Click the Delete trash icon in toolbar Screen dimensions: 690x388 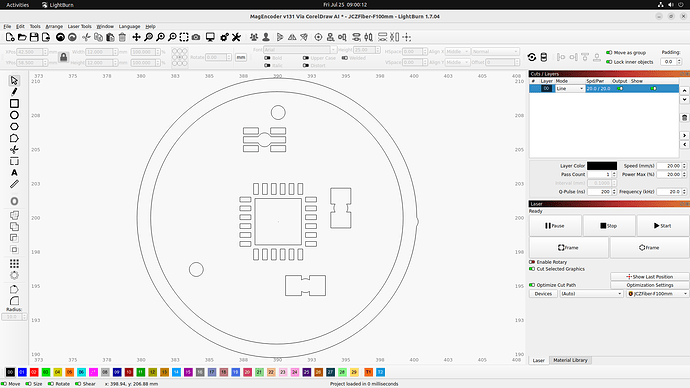pyautogui.click(x=122, y=37)
